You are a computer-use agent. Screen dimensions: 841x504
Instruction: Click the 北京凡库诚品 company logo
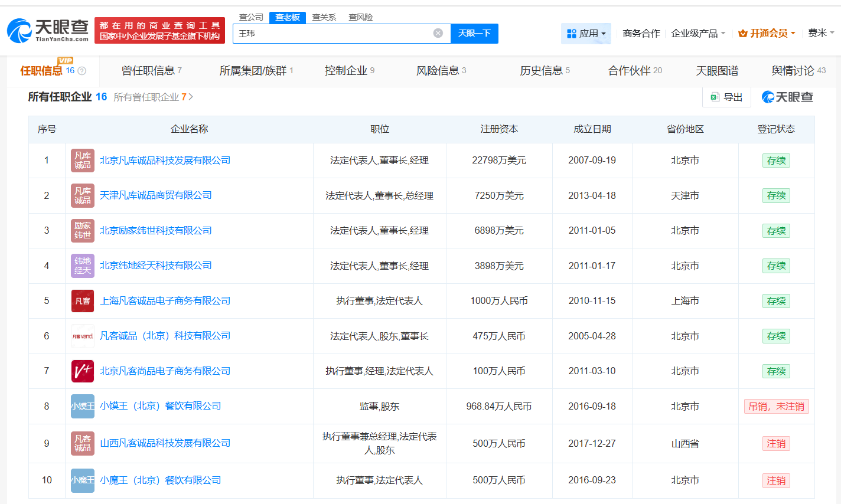click(83, 161)
